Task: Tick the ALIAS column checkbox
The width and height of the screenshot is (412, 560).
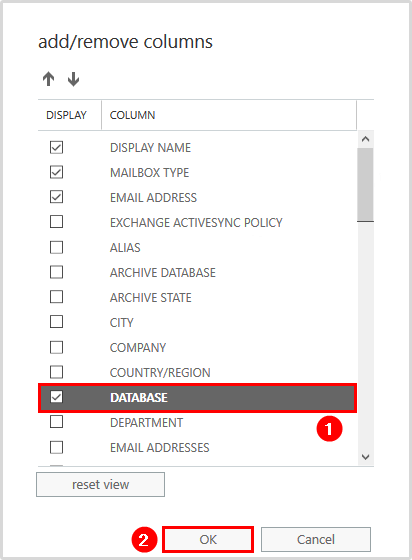Action: tap(56, 247)
